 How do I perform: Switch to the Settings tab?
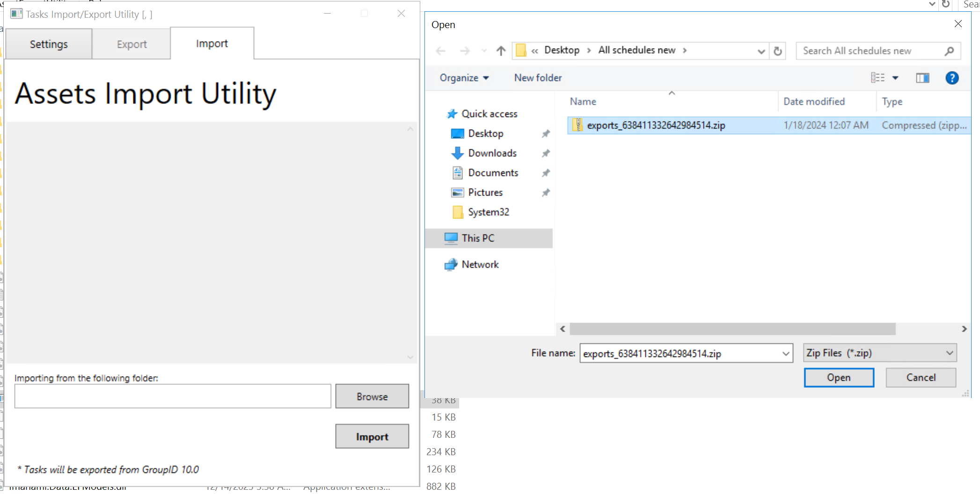pos(49,44)
